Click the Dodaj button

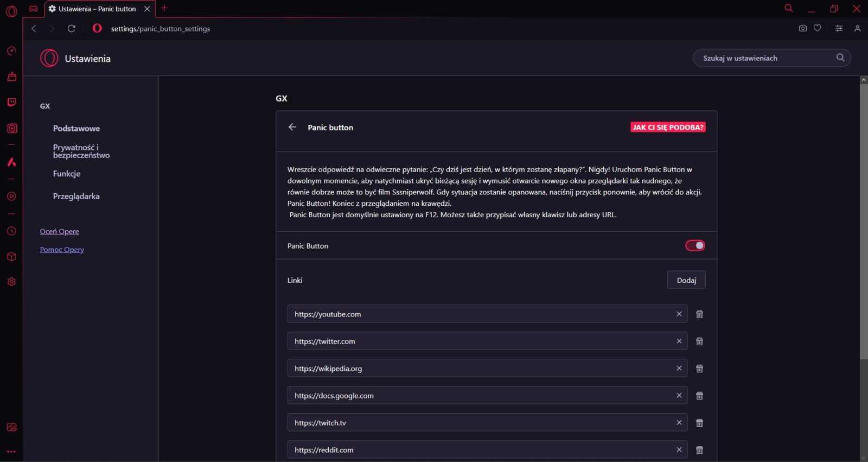686,280
